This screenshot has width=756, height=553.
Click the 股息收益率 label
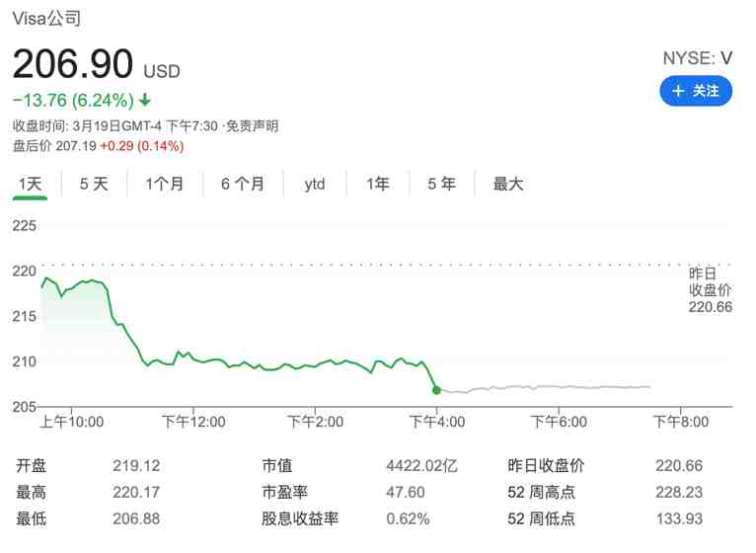[x=300, y=518]
